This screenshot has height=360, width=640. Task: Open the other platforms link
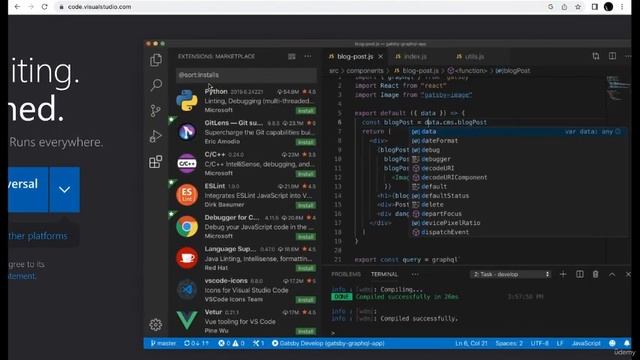38,236
